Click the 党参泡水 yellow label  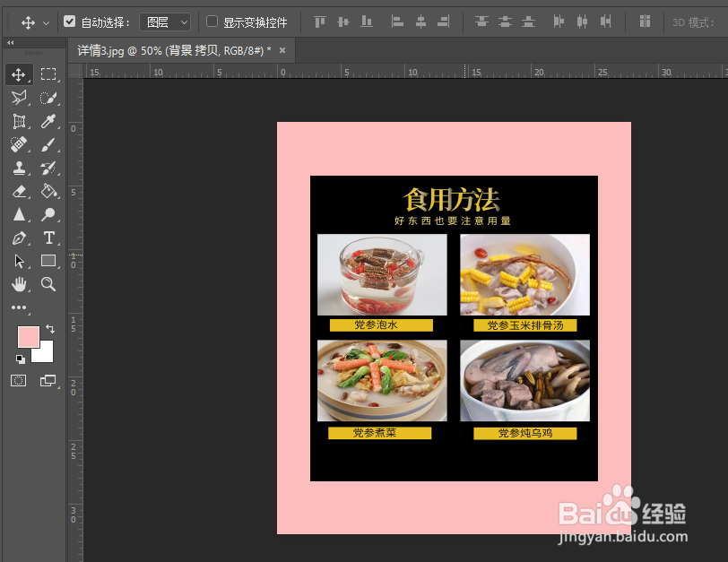381,324
